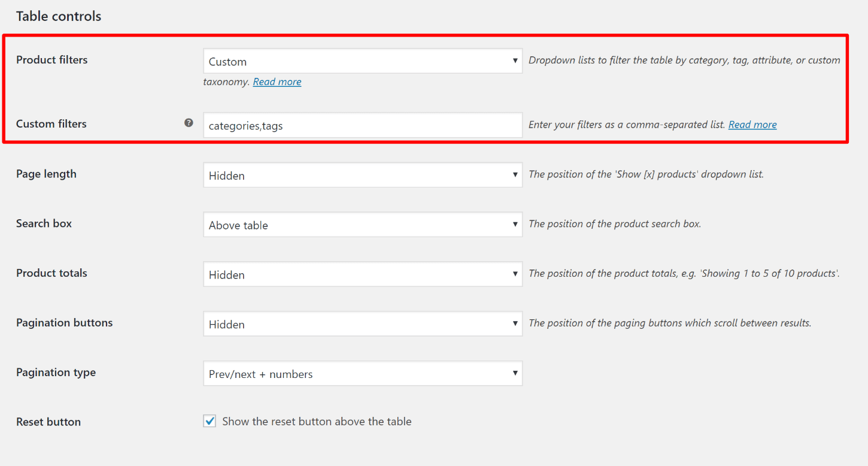Click the Search box dropdown arrow
The image size is (868, 466).
515,225
